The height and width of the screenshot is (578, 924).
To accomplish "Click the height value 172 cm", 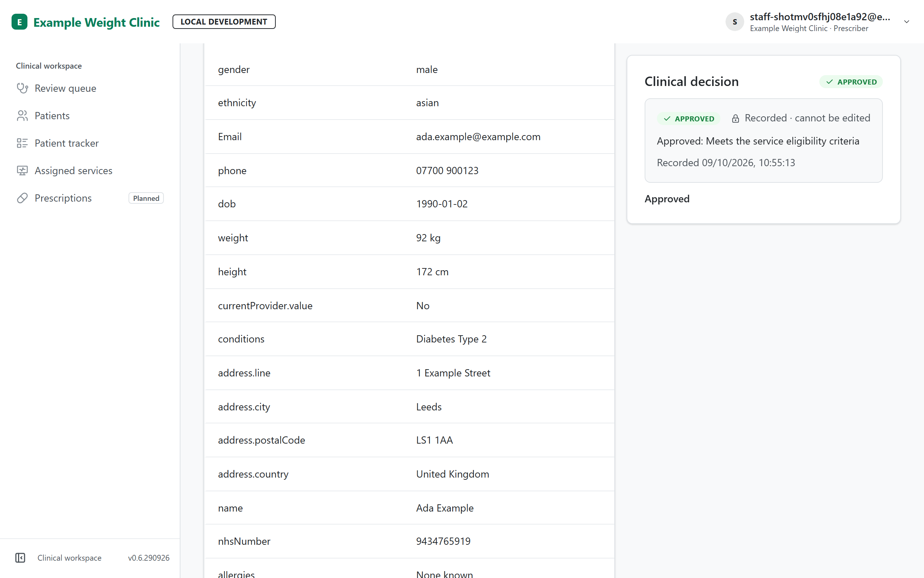I will 432,272.
